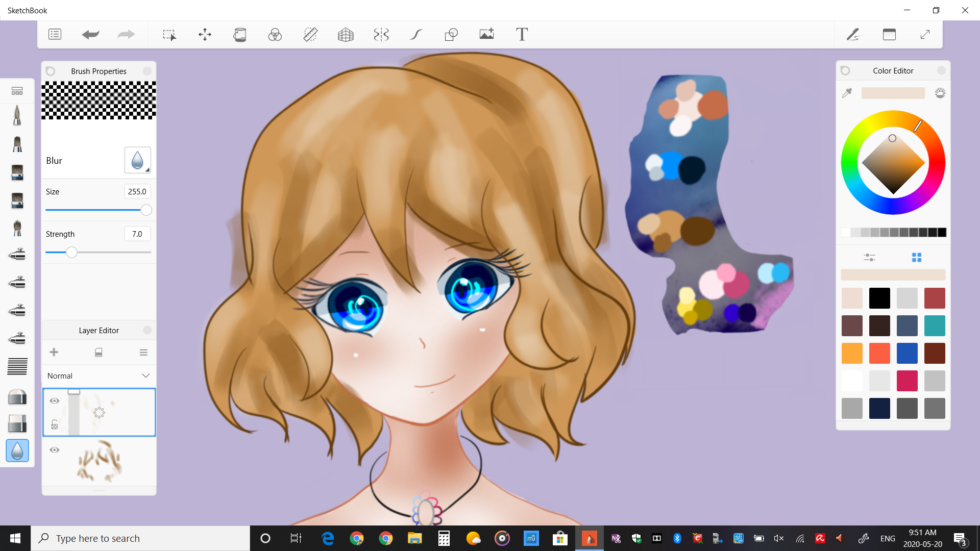Redo with the forward arrow

(126, 34)
